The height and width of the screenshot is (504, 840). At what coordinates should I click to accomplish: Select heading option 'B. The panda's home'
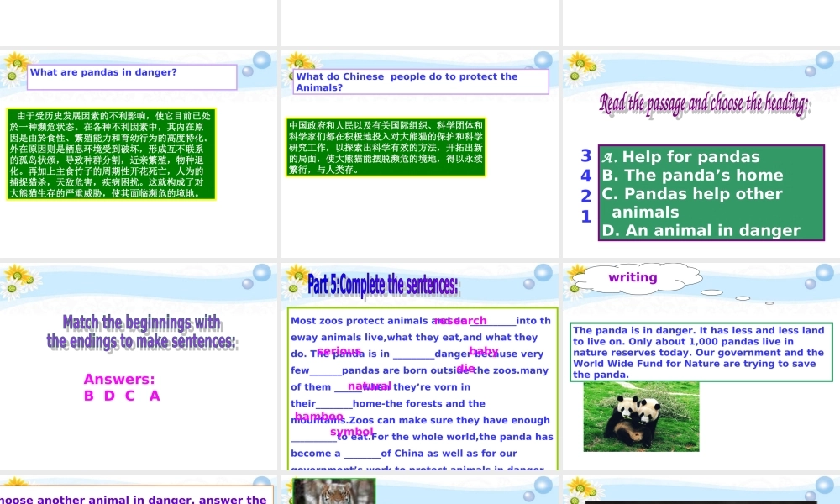(x=692, y=176)
